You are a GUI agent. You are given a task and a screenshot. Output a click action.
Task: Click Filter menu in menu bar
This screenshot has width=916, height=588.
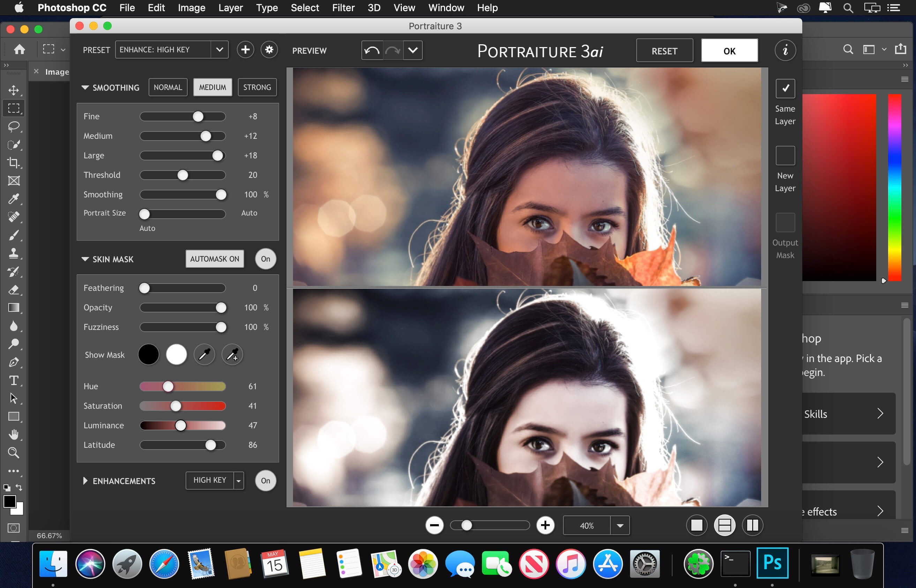[x=343, y=7]
